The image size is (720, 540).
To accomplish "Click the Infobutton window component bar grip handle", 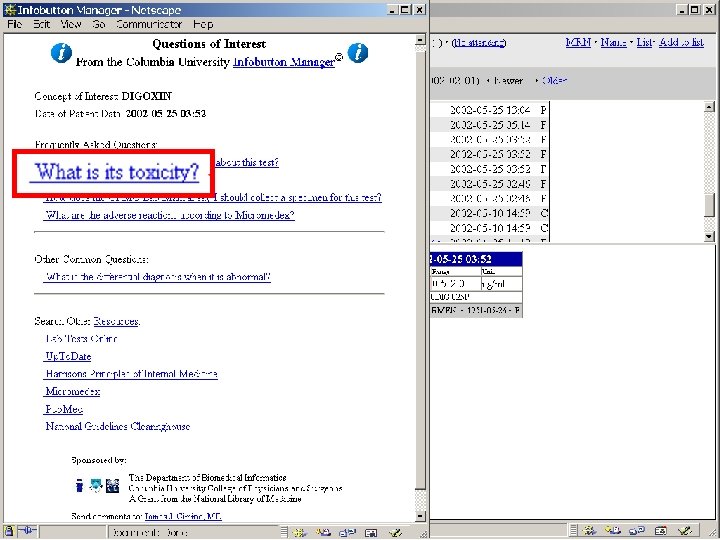I will tap(285, 532).
